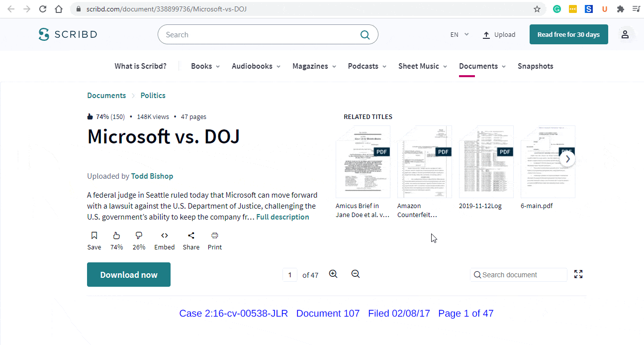This screenshot has height=345, width=644.
Task: Enter fullscreen with the expand icon
Action: pos(578,274)
